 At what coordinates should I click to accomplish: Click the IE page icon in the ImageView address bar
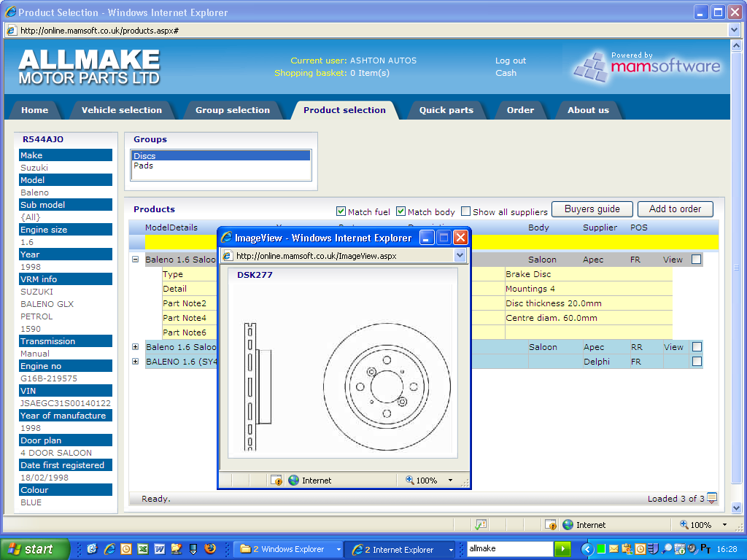[x=228, y=256]
